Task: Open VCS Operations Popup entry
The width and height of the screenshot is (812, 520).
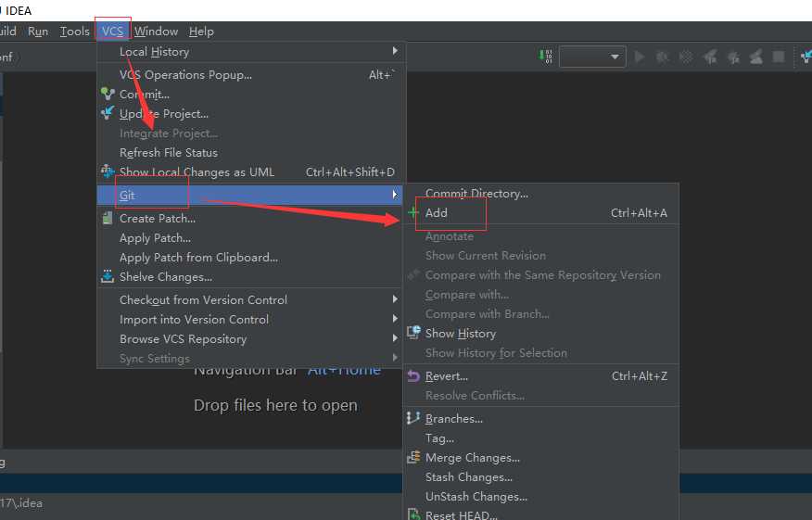Action: tap(185, 74)
